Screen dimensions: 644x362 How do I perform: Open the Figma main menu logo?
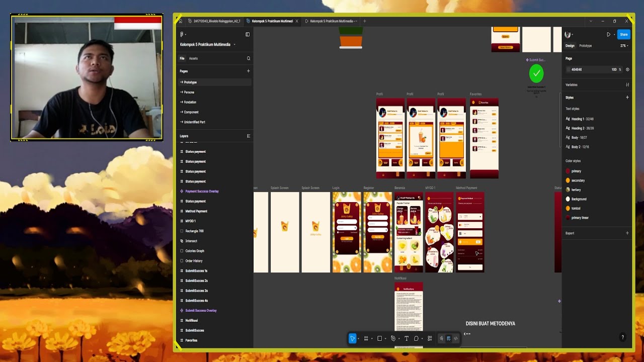[182, 34]
